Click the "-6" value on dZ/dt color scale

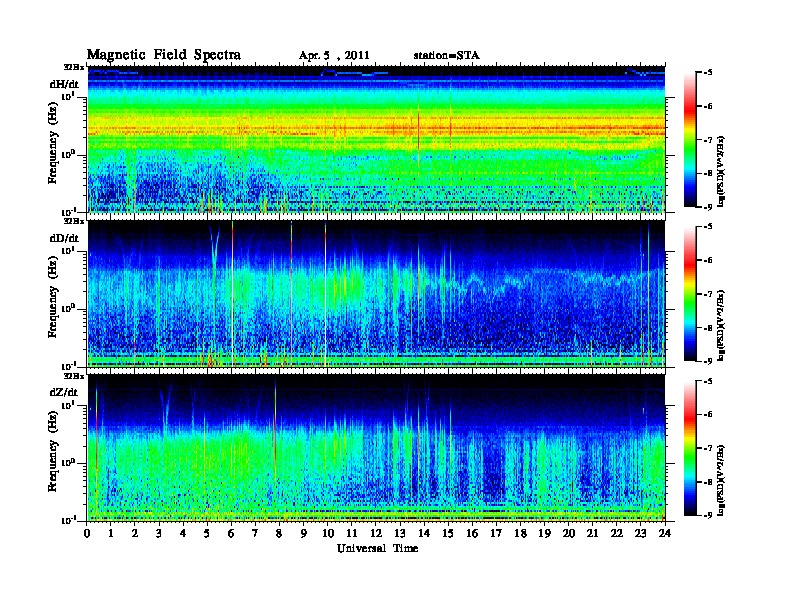(x=707, y=414)
